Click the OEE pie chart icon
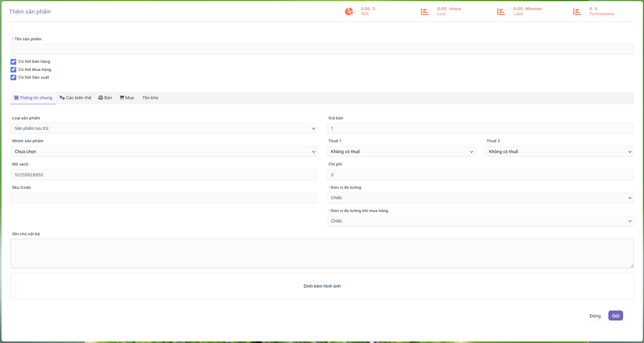The image size is (644, 343). (x=349, y=12)
